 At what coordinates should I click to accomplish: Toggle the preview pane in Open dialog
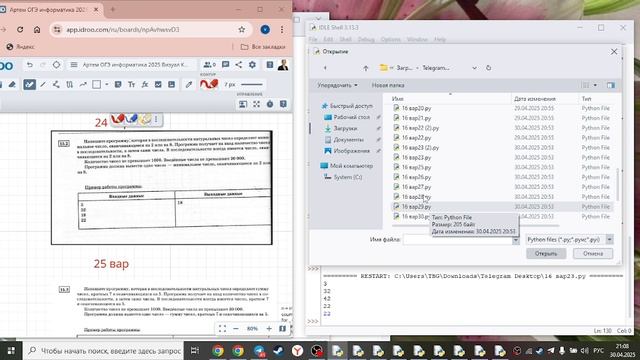[611, 85]
